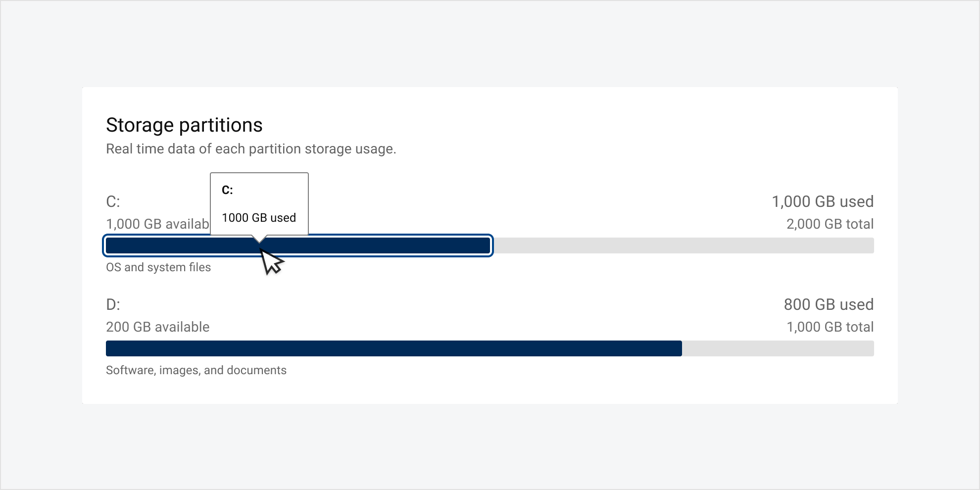Click the tooltip showing 1000 GB used

tap(259, 204)
